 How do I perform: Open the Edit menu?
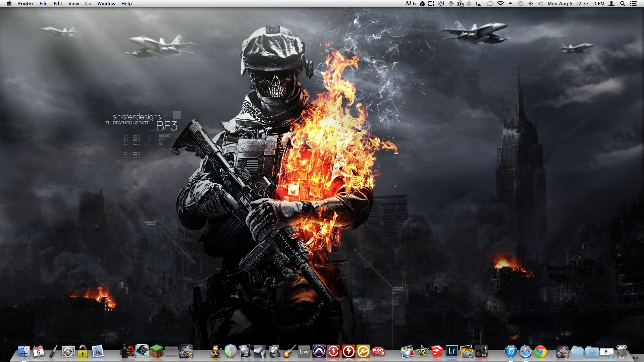[x=58, y=4]
